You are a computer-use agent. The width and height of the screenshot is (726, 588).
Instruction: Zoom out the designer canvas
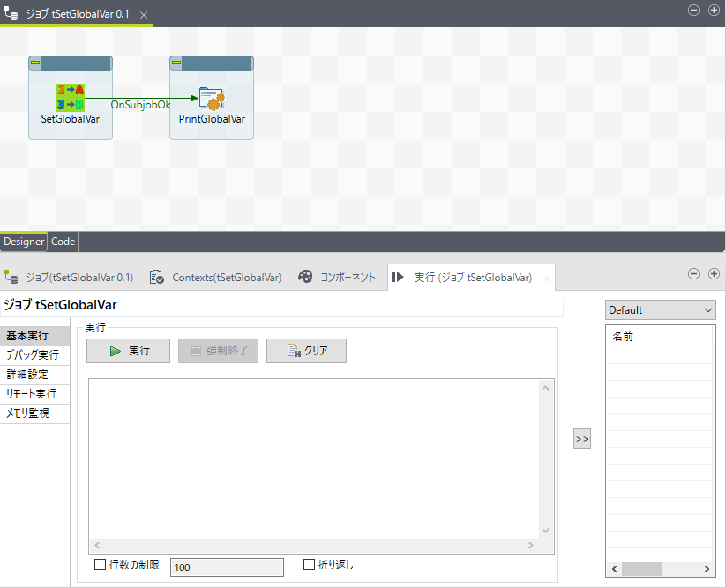(693, 11)
